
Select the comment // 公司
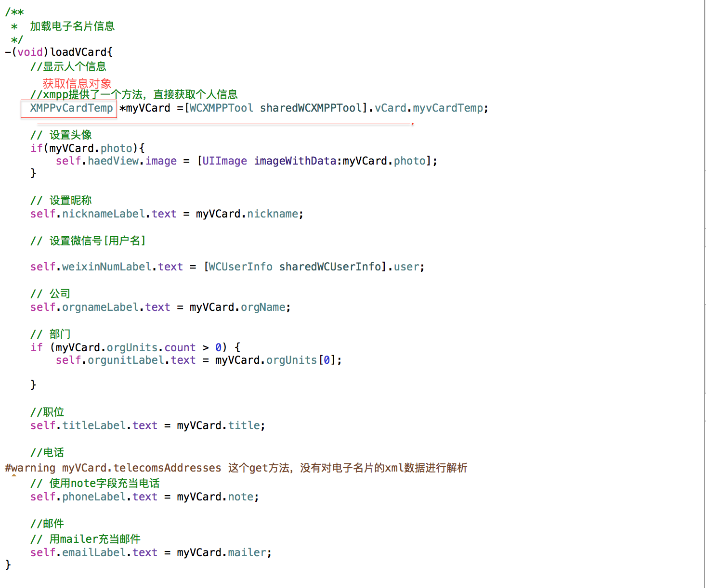click(51, 294)
